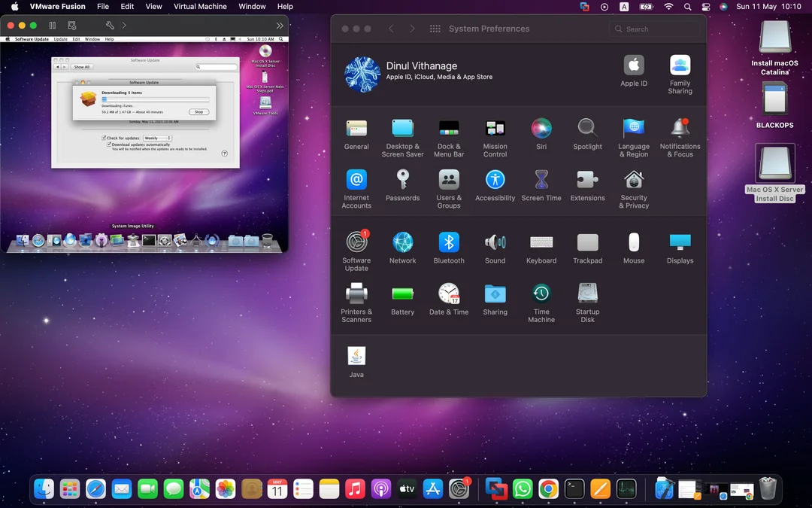Open Dock & Menu Bar pane
The height and width of the screenshot is (508, 812).
coord(448,138)
